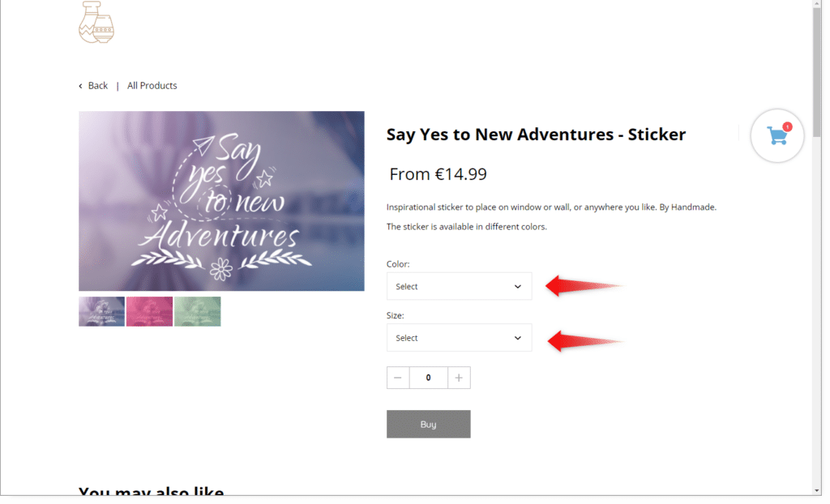Click the pottery vase store logo
This screenshot has width=830, height=504.
(x=96, y=22)
